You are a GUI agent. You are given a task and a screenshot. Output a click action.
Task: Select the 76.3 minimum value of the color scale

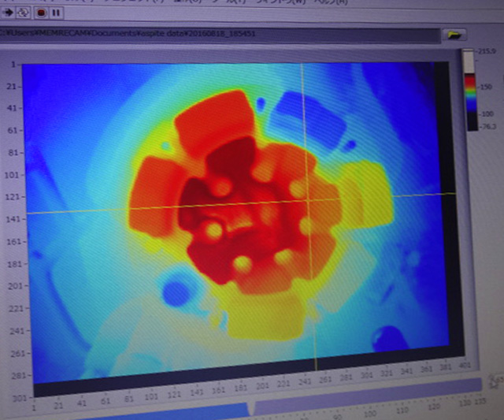[488, 126]
